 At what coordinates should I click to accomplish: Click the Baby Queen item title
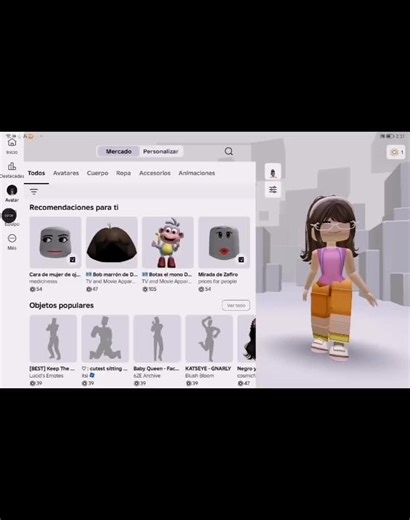(x=156, y=368)
